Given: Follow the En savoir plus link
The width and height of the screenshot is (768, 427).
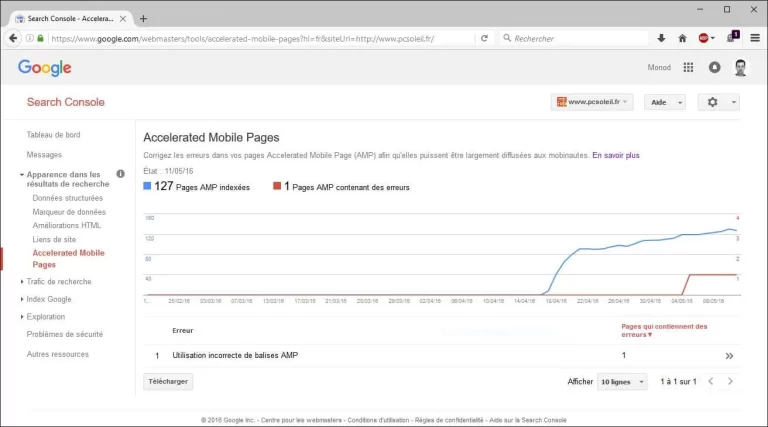Looking at the screenshot, I should tap(616, 155).
